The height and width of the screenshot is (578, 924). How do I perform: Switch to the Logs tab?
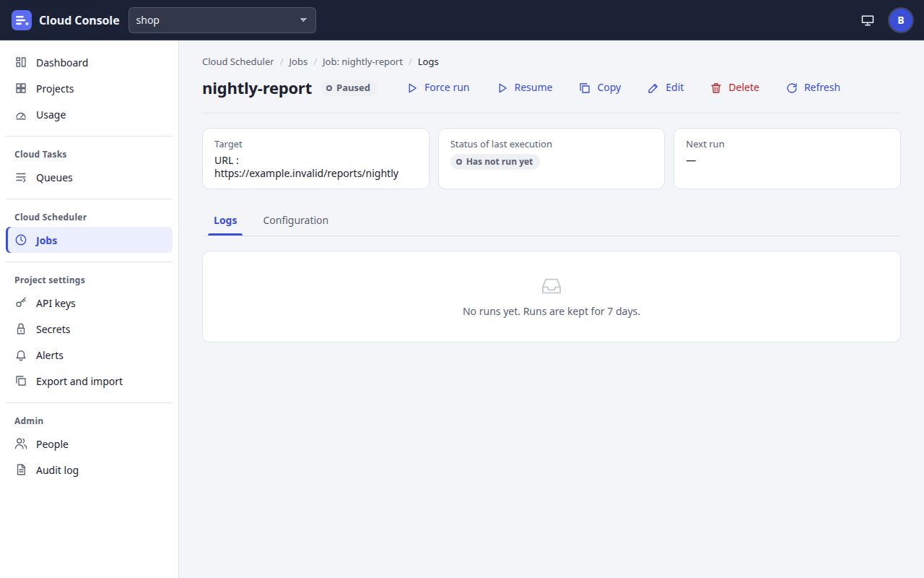225,220
